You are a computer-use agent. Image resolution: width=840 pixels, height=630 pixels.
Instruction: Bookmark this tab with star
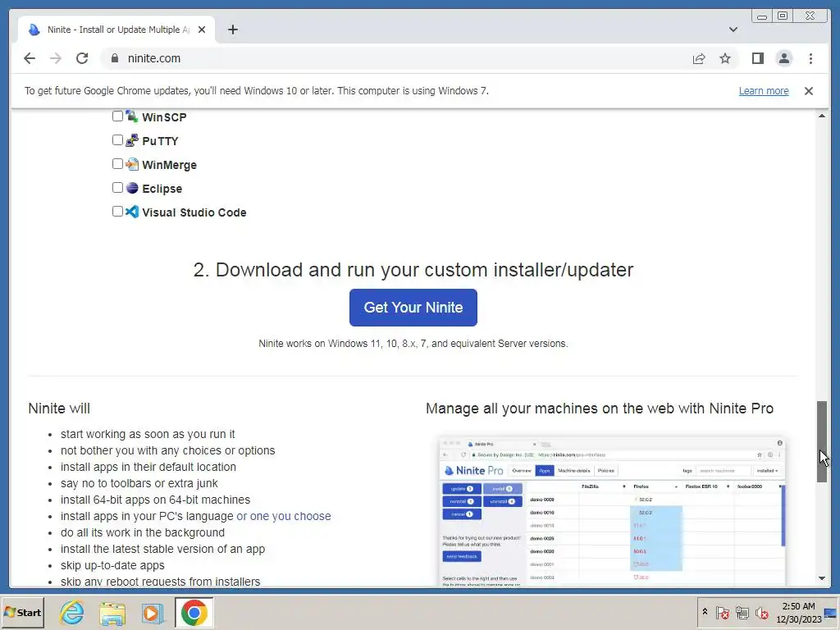coord(725,58)
